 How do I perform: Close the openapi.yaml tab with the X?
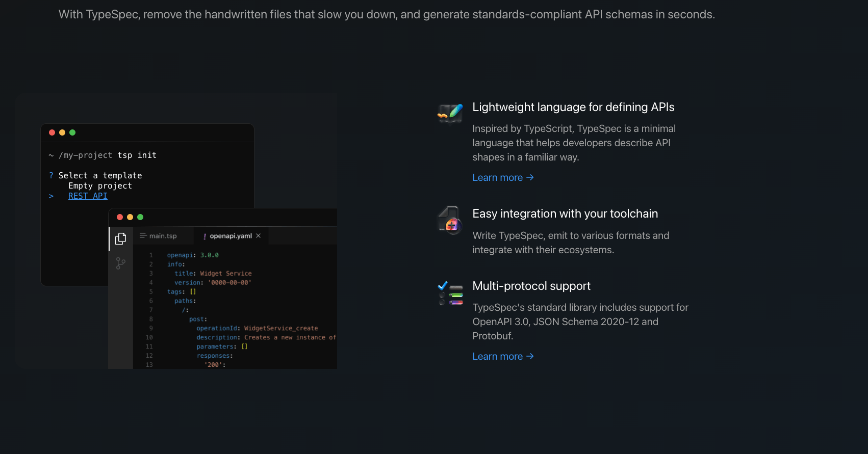pos(259,235)
